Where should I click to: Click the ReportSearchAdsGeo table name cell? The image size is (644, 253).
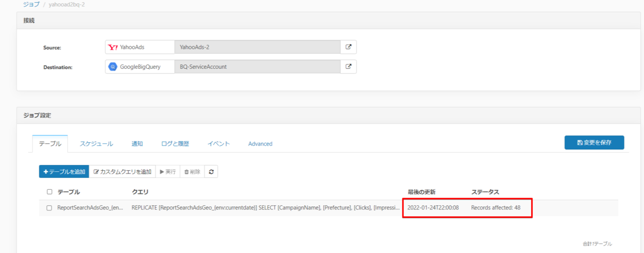pyautogui.click(x=90, y=208)
